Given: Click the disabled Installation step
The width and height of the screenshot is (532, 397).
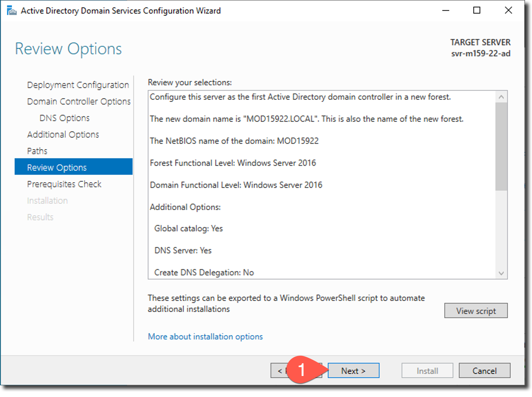Looking at the screenshot, I should tap(47, 201).
